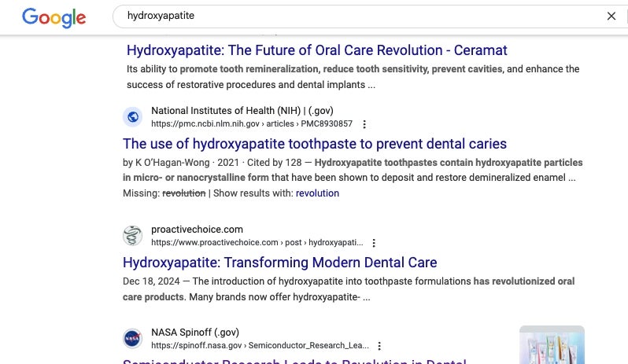Clear the search box with the X icon
The image size is (628, 364).
click(x=611, y=16)
